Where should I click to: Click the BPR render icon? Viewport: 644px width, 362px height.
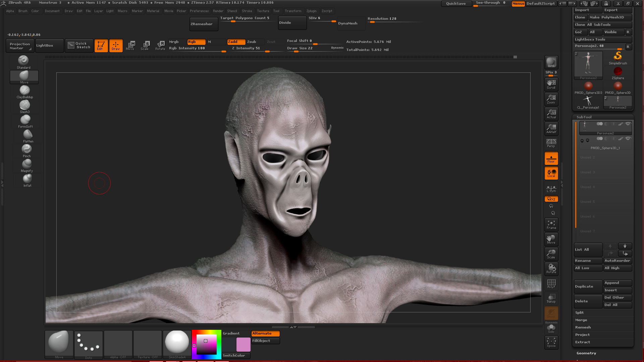tap(551, 63)
